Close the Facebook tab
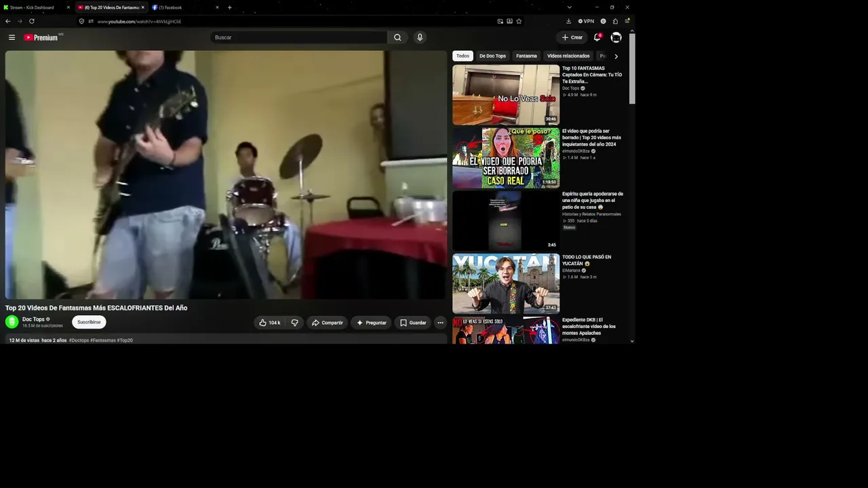 tap(217, 7)
